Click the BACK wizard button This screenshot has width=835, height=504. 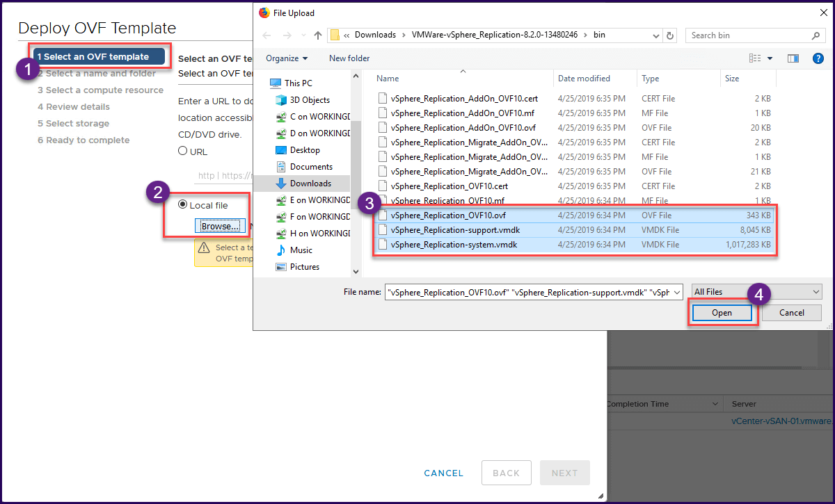click(x=507, y=473)
